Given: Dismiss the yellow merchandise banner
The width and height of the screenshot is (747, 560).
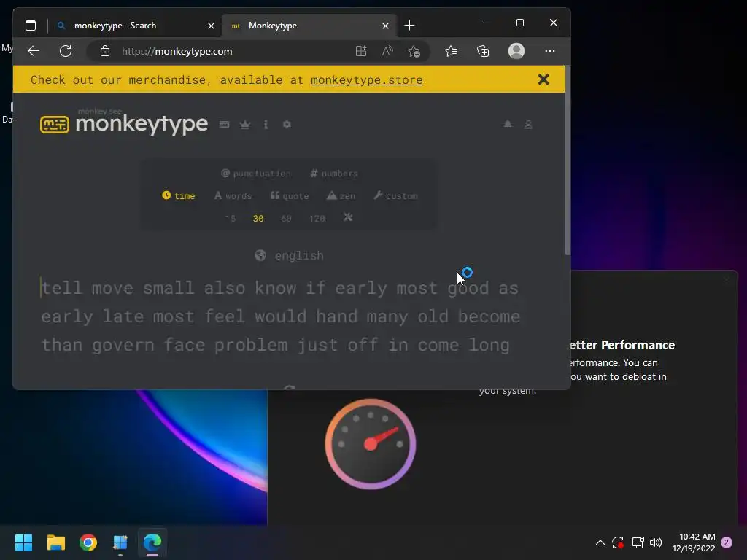Looking at the screenshot, I should (543, 79).
